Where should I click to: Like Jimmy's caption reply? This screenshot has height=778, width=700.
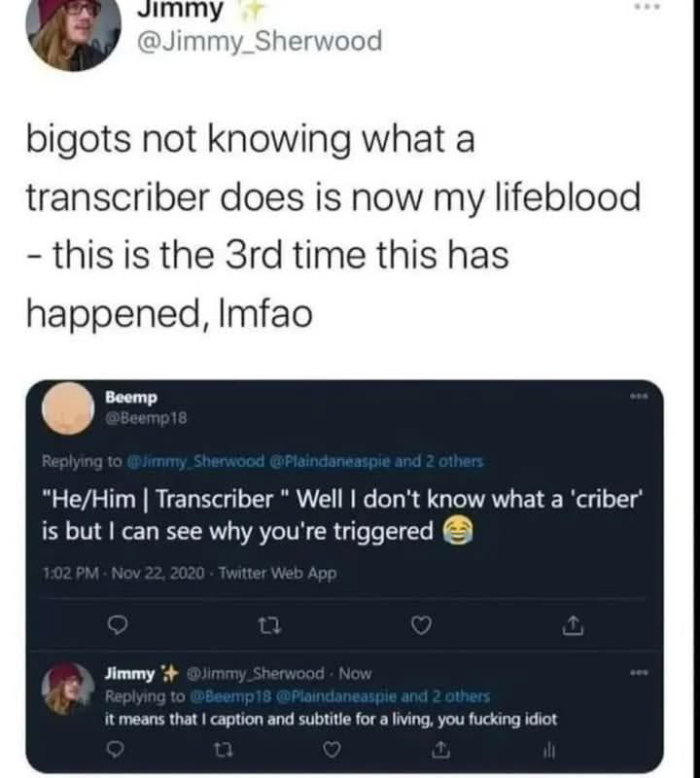(332, 749)
